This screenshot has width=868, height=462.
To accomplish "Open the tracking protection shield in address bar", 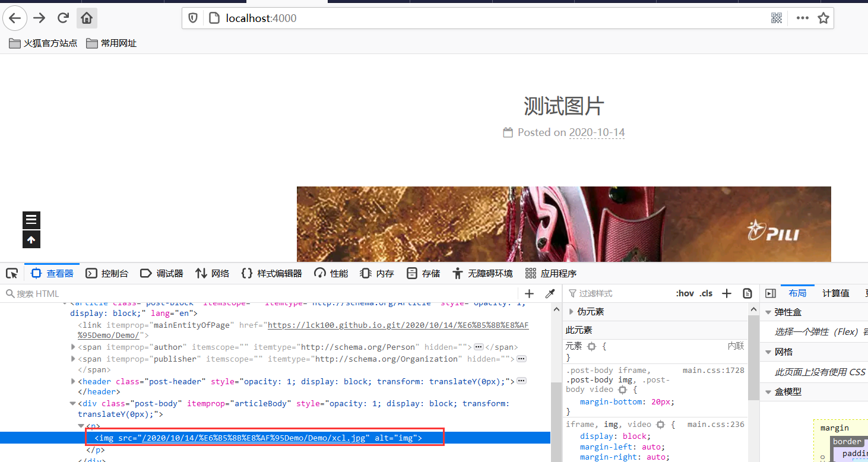I will pos(192,18).
